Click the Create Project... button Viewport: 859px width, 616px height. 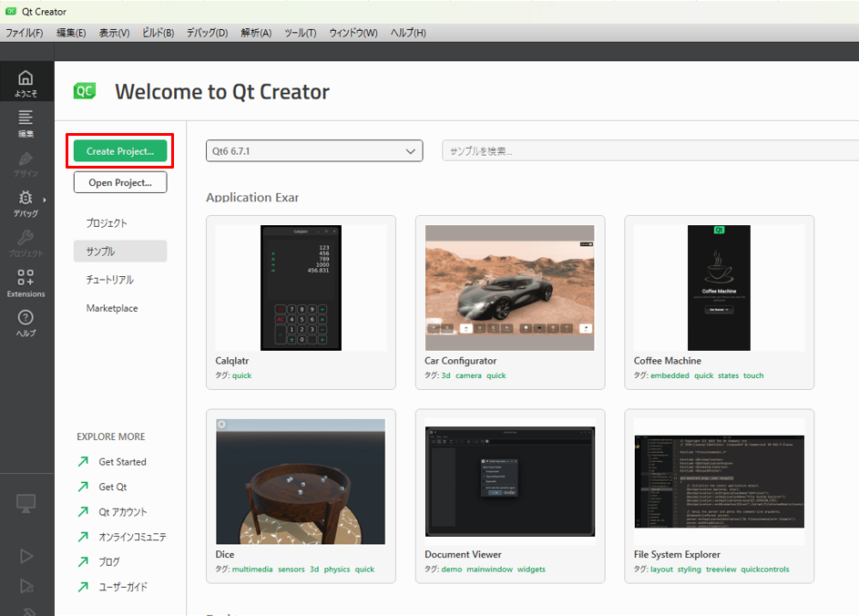point(120,151)
